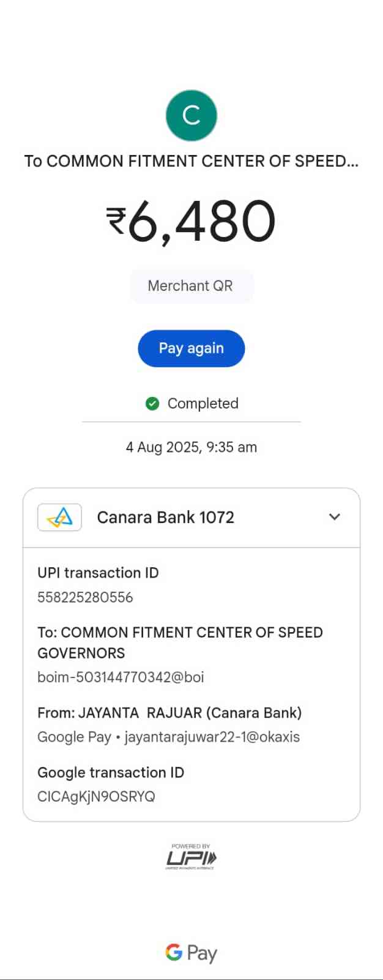
Task: Tap the 4 Aug 2025 timestamp
Action: 191,447
